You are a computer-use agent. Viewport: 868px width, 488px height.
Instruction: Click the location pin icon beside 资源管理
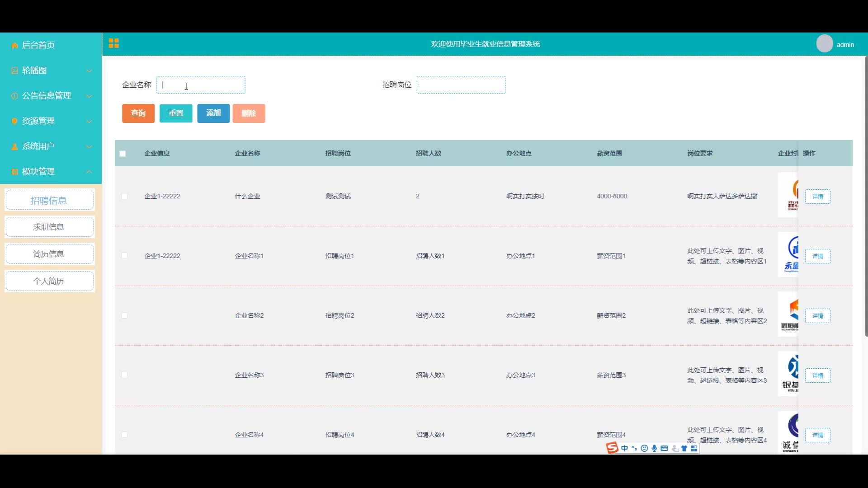coord(14,121)
